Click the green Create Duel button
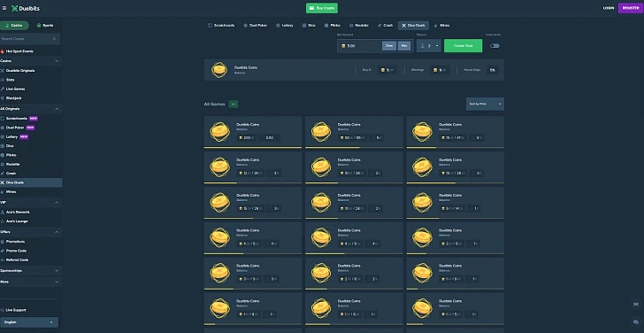This screenshot has width=644, height=333. click(x=464, y=46)
